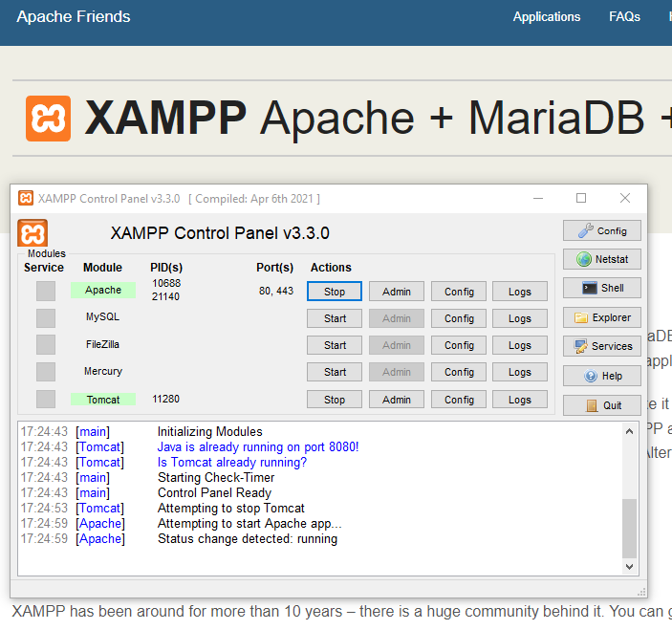The width and height of the screenshot is (672, 630).
Task: Open the Apache Admin page
Action: click(x=396, y=292)
